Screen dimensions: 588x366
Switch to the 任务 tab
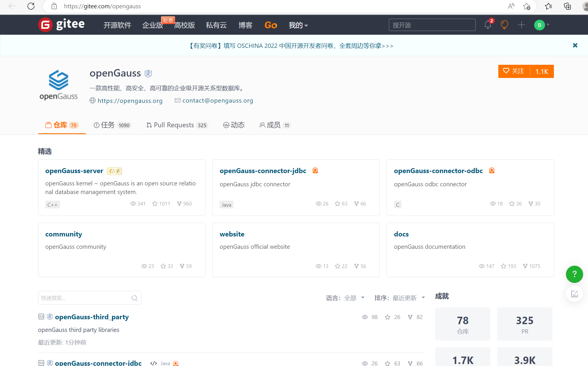(x=112, y=125)
